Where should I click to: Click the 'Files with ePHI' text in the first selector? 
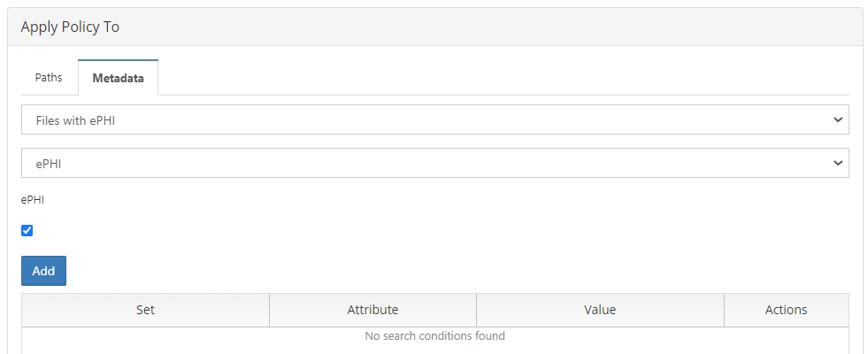tap(75, 120)
